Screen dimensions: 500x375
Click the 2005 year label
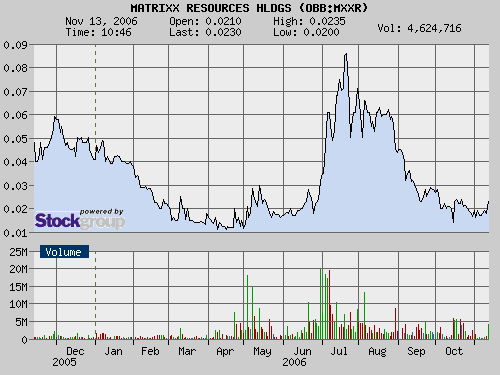[x=64, y=362]
